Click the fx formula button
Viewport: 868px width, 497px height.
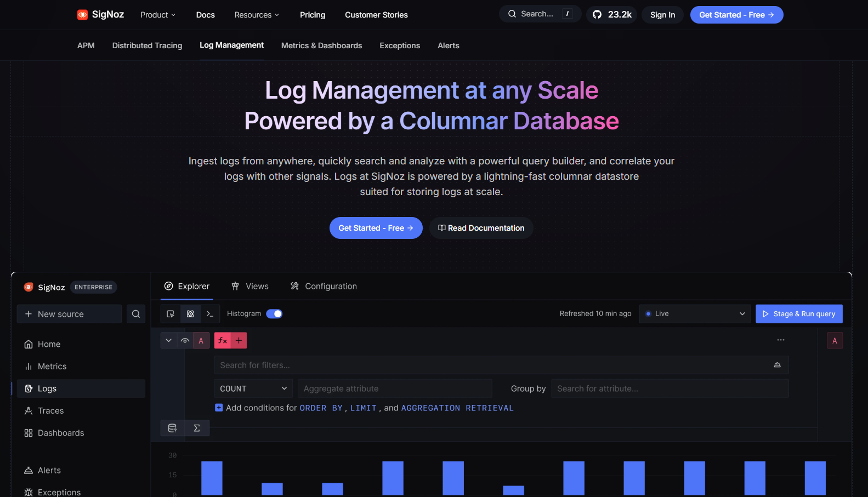tap(223, 341)
